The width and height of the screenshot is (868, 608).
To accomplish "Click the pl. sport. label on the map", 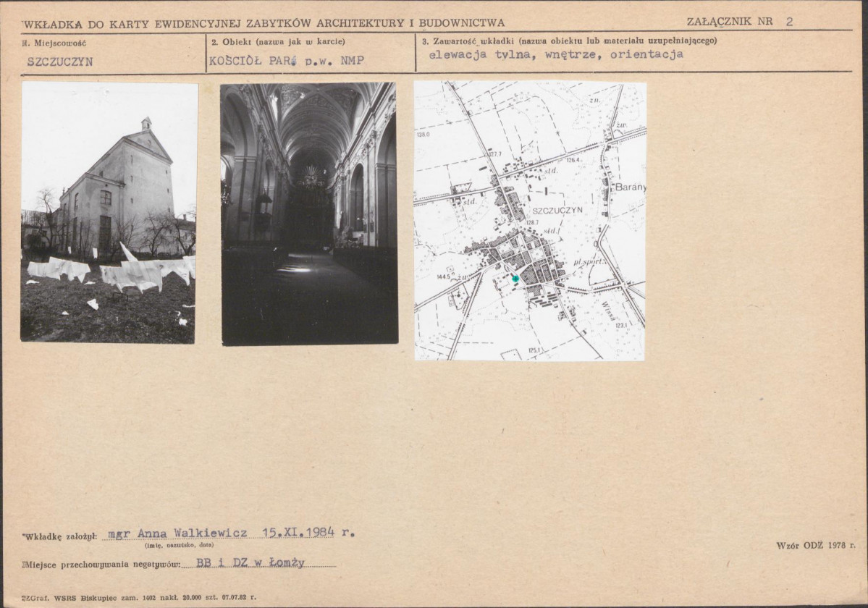I will tap(591, 261).
